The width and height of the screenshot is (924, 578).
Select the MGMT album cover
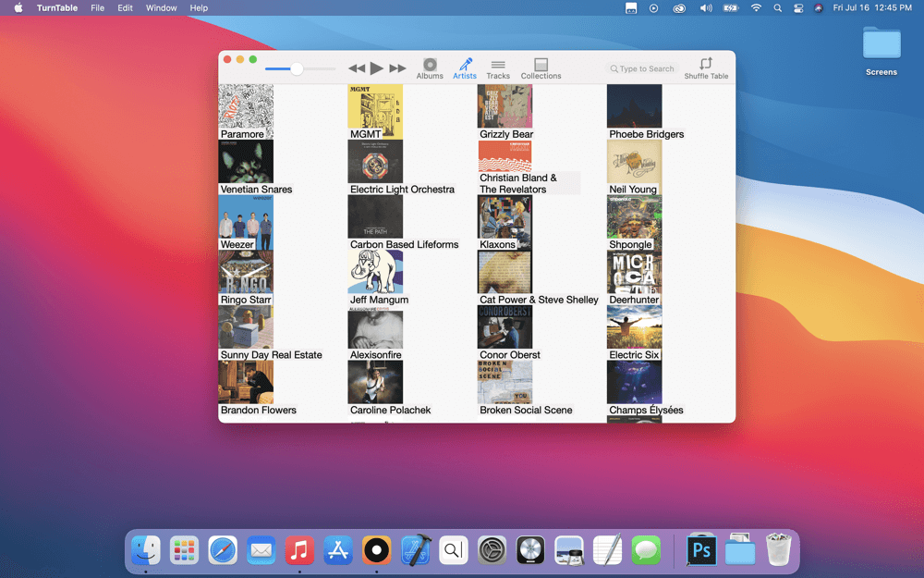(x=375, y=112)
